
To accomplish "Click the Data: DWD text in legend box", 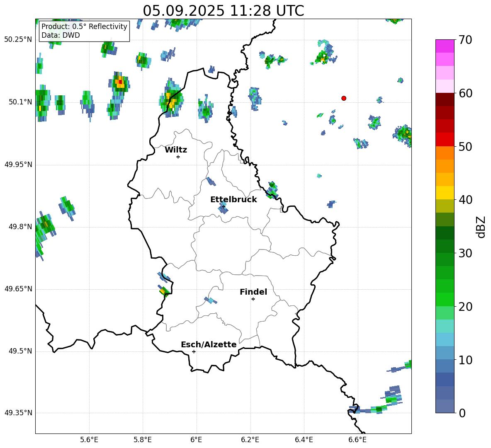I will [x=61, y=35].
